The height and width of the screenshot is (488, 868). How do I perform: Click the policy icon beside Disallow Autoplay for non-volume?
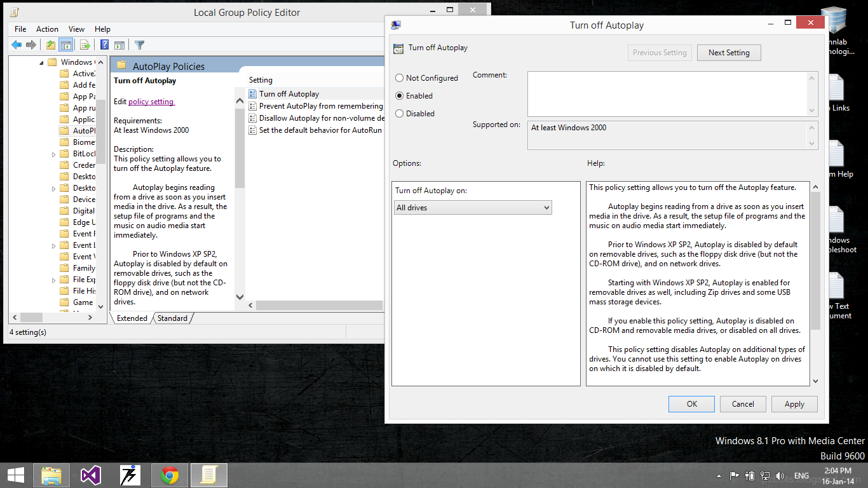[253, 118]
